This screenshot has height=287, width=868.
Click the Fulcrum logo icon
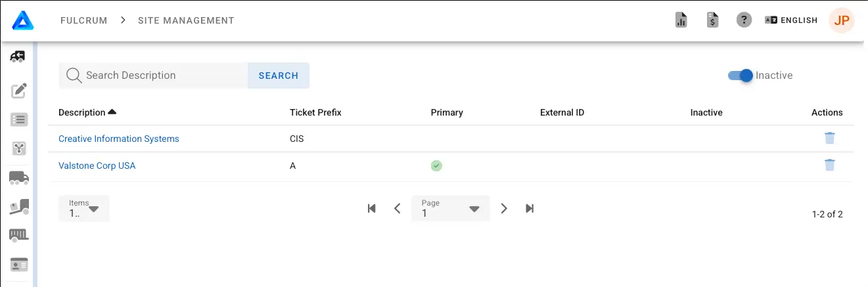pos(23,21)
